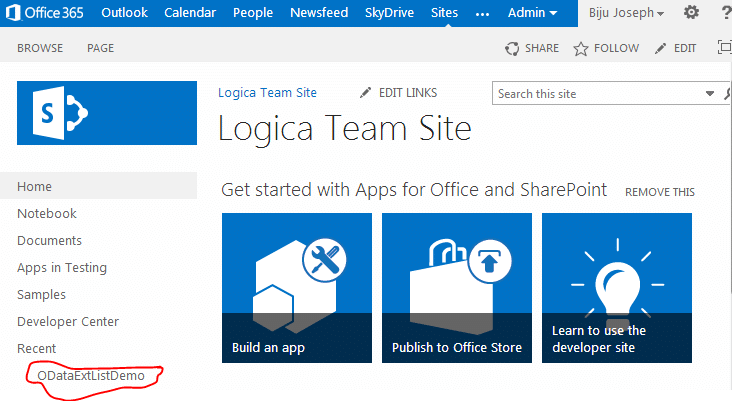Toggle the focus on content icon
Screen dimensions: 732x401
coord(724,48)
